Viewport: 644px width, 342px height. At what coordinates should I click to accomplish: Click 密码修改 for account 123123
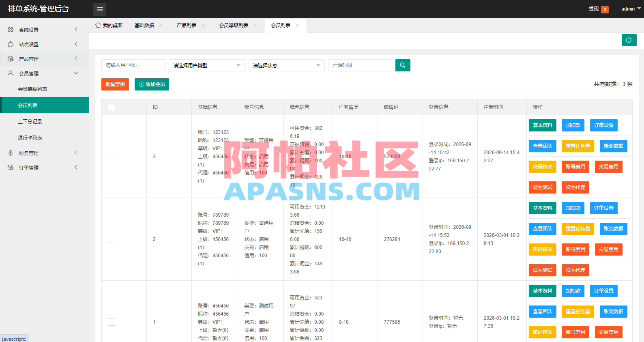(543, 167)
